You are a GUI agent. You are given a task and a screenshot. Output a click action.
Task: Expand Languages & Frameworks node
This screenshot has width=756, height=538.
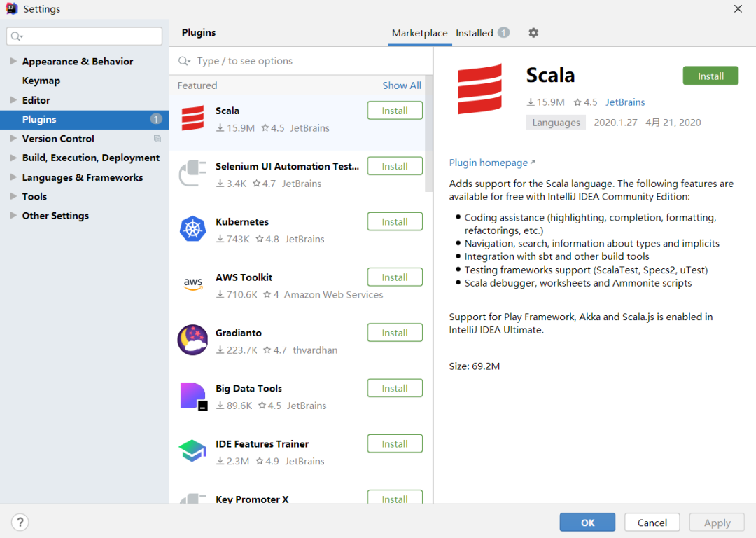coord(13,177)
